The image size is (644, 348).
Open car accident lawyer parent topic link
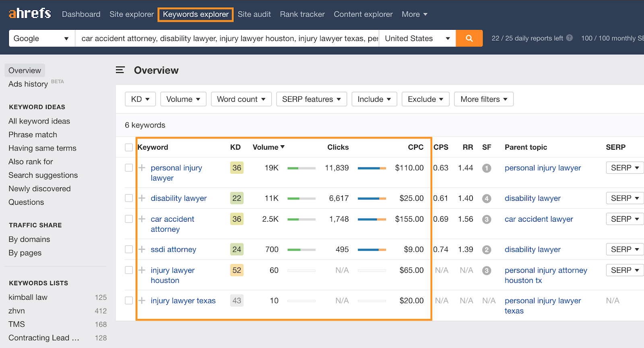539,219
